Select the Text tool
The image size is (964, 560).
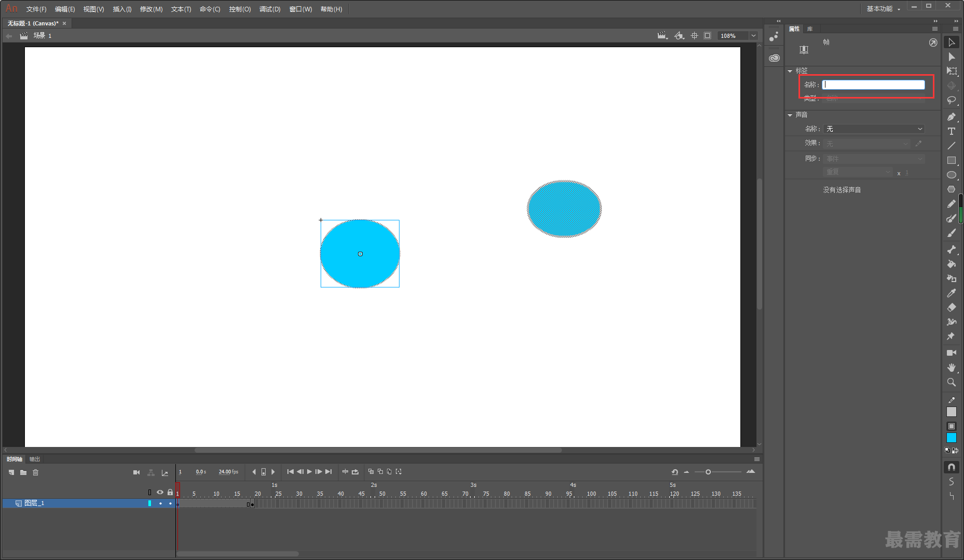coord(951,131)
